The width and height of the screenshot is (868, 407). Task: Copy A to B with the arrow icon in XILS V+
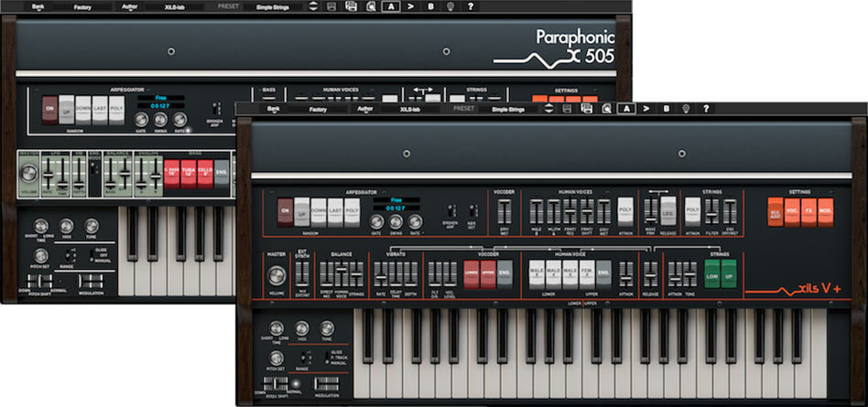[646, 109]
